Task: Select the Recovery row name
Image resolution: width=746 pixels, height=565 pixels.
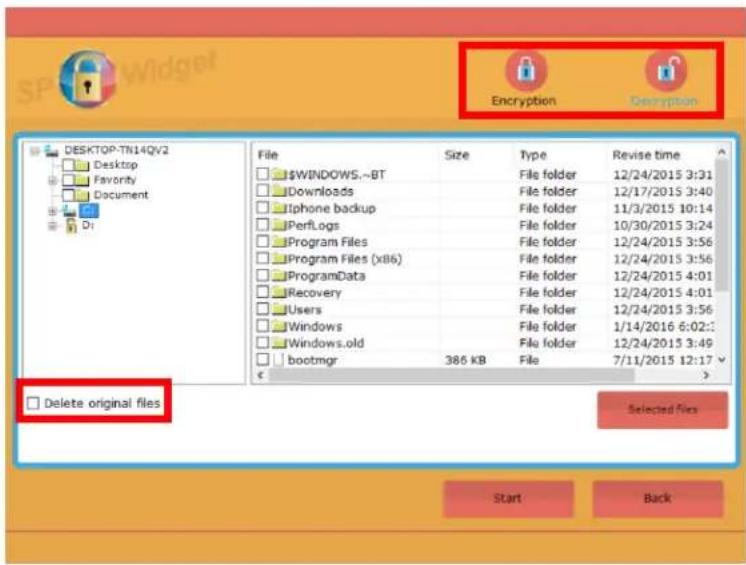Action: [314, 293]
